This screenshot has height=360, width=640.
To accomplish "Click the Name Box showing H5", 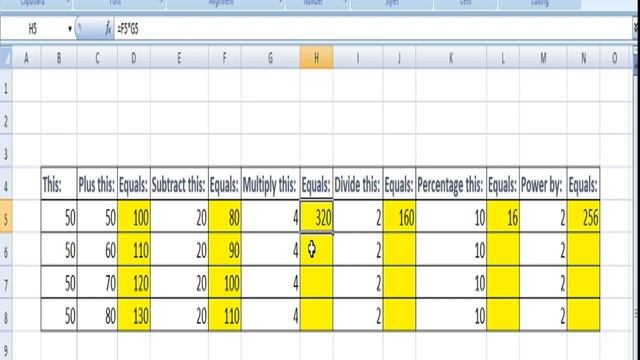I will pyautogui.click(x=33, y=29).
